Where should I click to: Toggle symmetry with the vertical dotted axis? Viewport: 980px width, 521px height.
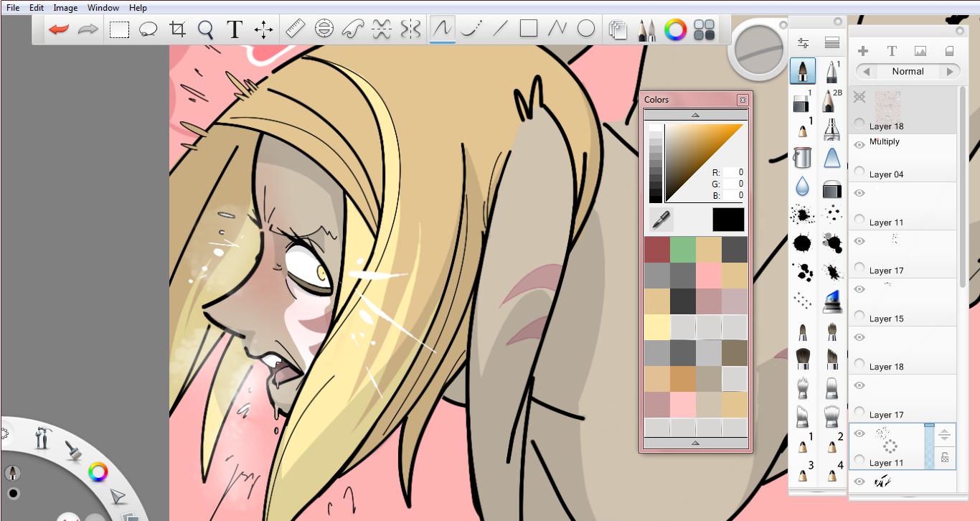[410, 29]
